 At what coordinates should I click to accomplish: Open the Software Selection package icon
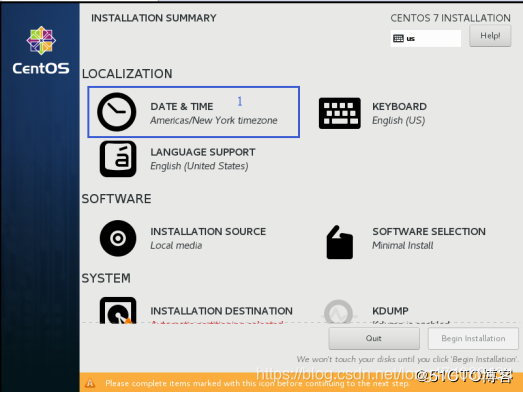(x=340, y=242)
